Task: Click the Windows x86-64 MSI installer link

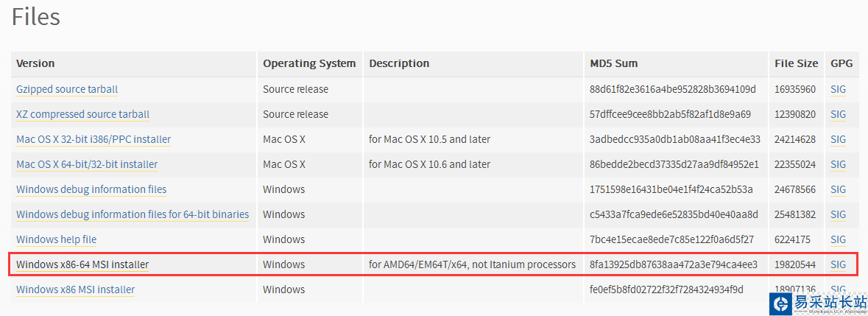Action: click(x=82, y=264)
